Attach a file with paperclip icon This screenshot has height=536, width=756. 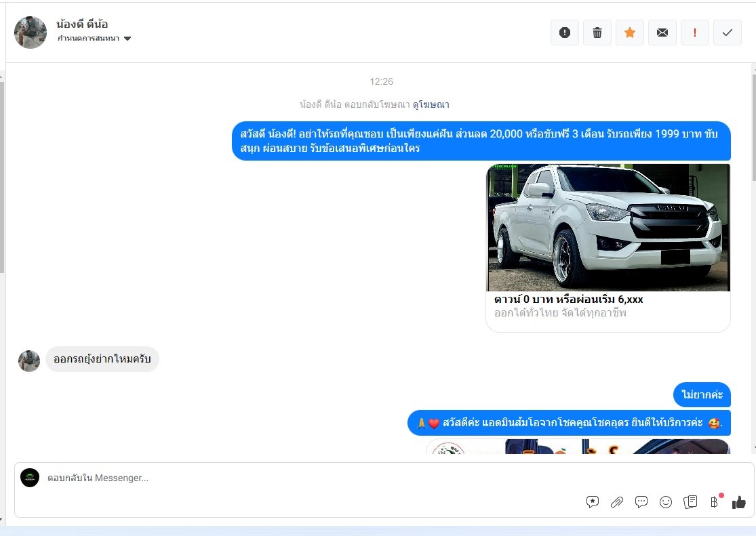pyautogui.click(x=617, y=502)
